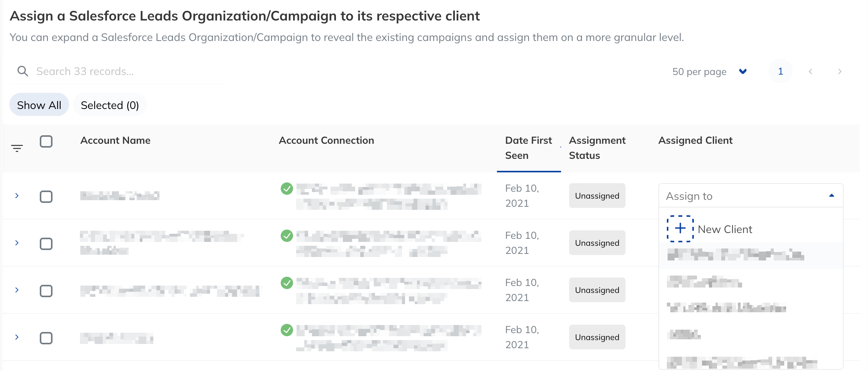Click third row green connection checkmark
This screenshot has height=371, width=868.
click(287, 283)
